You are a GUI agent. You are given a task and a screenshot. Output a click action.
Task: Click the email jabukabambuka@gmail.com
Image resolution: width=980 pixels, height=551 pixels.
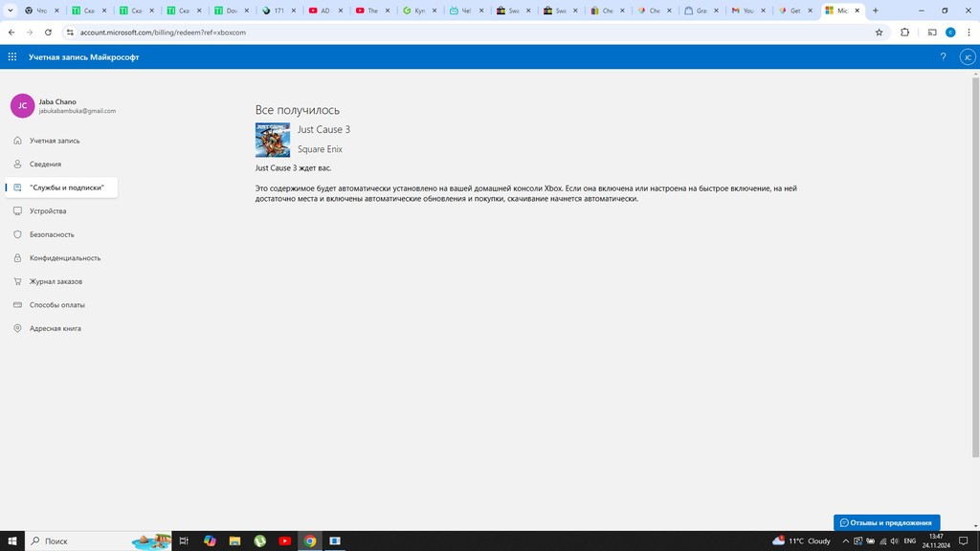click(x=77, y=111)
